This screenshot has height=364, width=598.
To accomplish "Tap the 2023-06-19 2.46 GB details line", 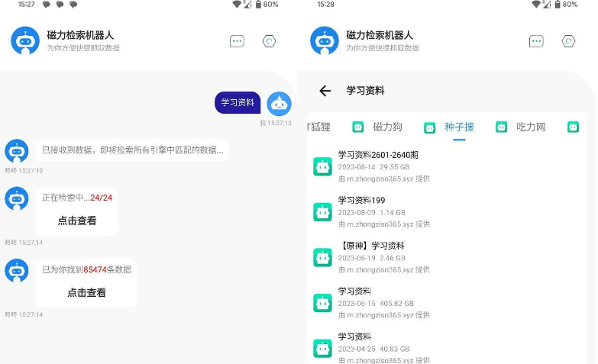I will [x=371, y=258].
